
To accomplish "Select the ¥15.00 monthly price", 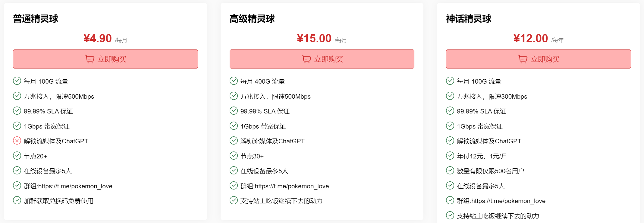I will (314, 38).
